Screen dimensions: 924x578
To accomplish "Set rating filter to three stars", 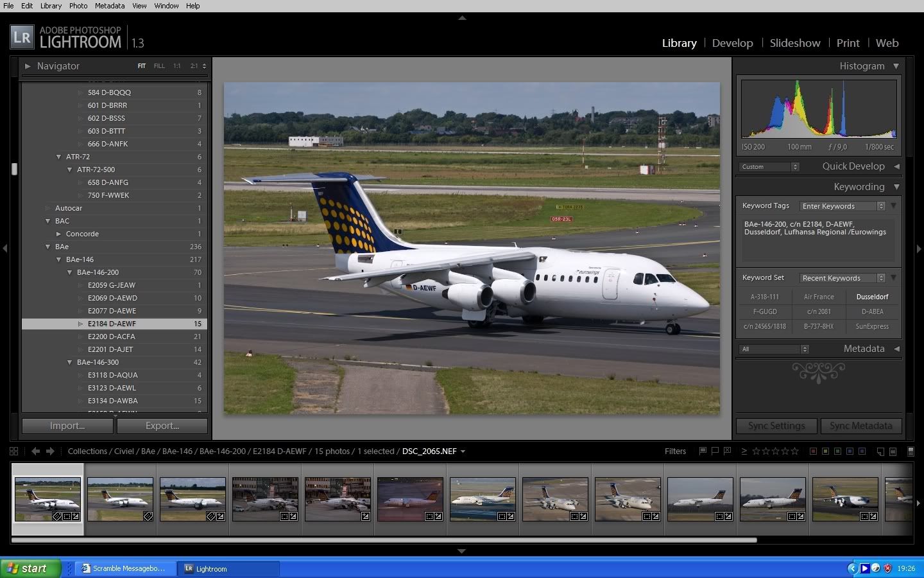I will click(775, 451).
